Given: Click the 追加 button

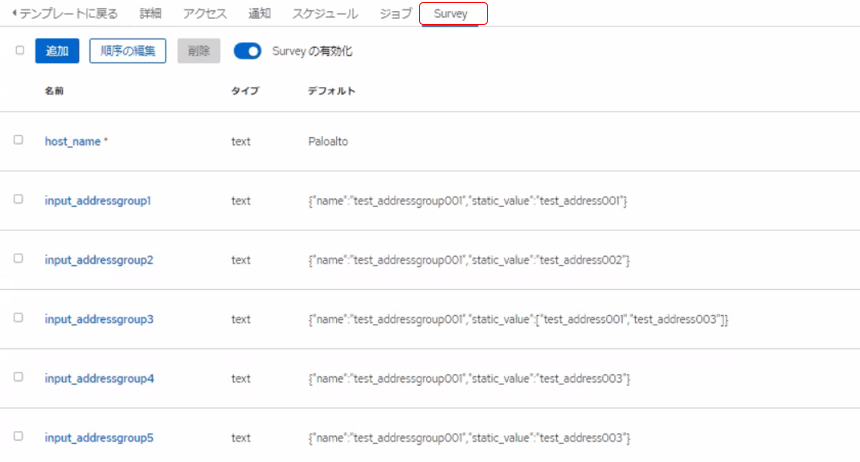Looking at the screenshot, I should (x=57, y=51).
